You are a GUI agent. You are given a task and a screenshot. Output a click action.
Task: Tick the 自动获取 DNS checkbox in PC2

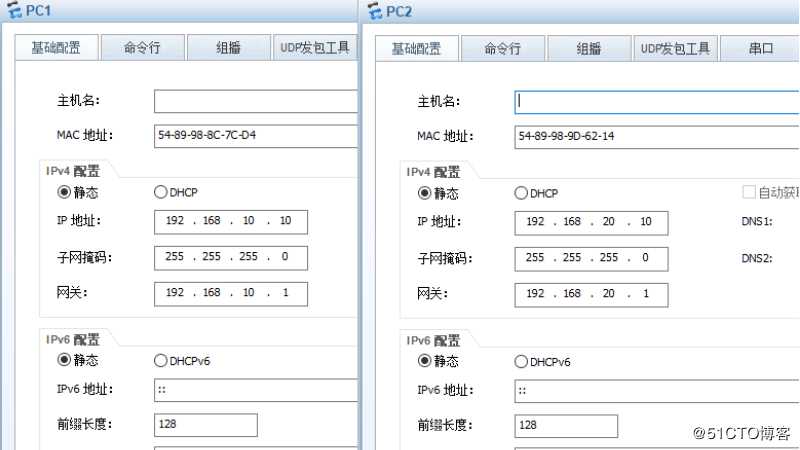coord(748,192)
